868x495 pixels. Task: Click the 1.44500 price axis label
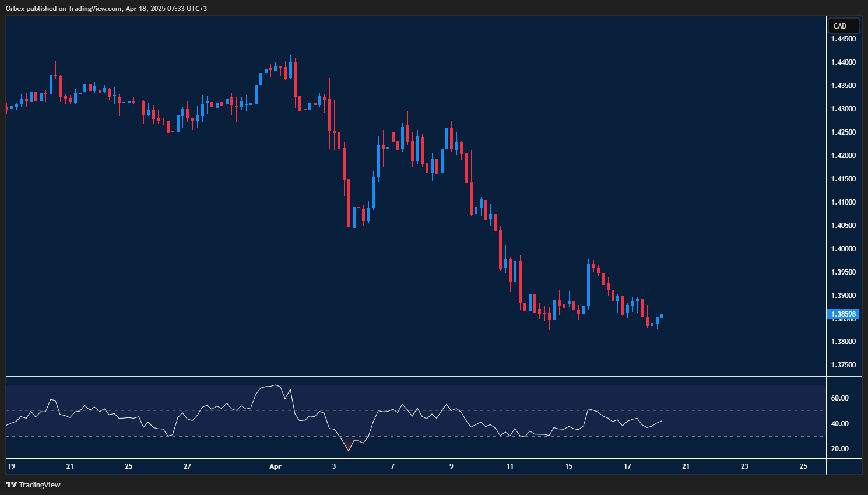click(x=844, y=39)
